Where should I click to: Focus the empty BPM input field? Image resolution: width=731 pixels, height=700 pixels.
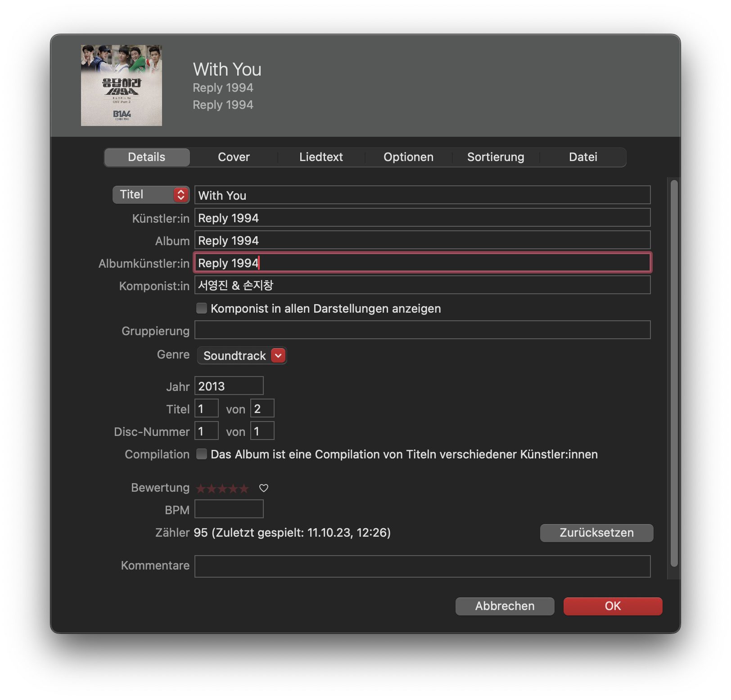coord(229,509)
